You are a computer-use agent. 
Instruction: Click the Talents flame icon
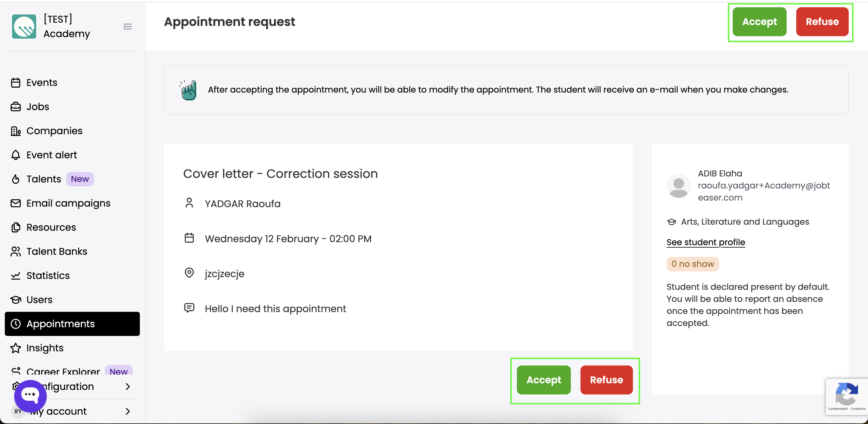tap(15, 179)
